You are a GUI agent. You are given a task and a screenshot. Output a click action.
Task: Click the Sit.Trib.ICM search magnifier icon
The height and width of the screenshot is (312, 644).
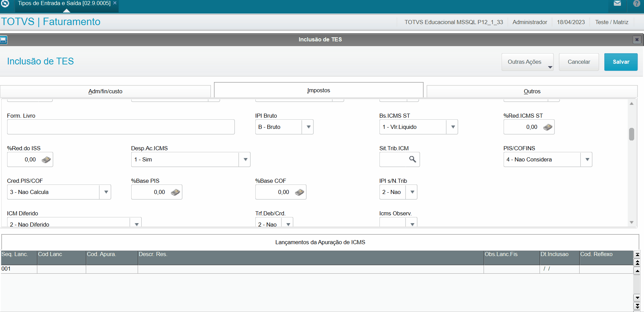412,159
